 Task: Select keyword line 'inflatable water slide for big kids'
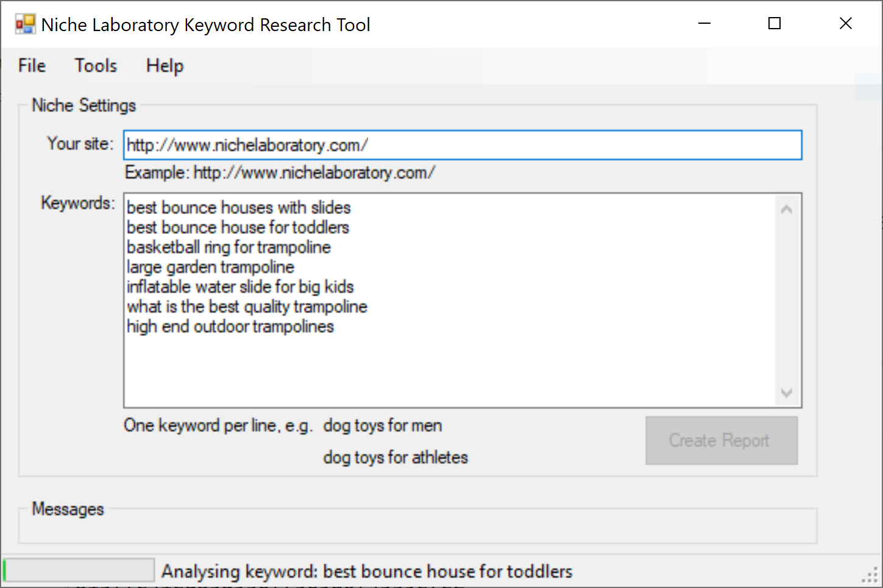(241, 286)
